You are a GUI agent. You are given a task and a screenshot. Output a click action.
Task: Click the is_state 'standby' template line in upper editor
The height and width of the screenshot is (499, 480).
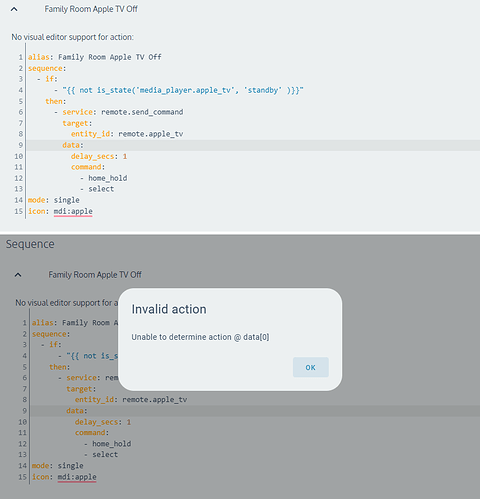[x=179, y=90]
